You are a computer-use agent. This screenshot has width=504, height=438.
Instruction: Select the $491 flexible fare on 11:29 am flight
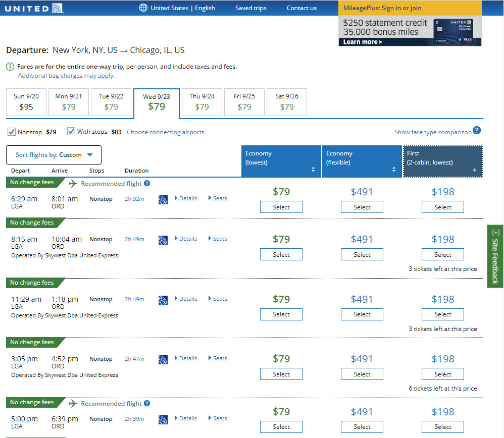pos(362,314)
